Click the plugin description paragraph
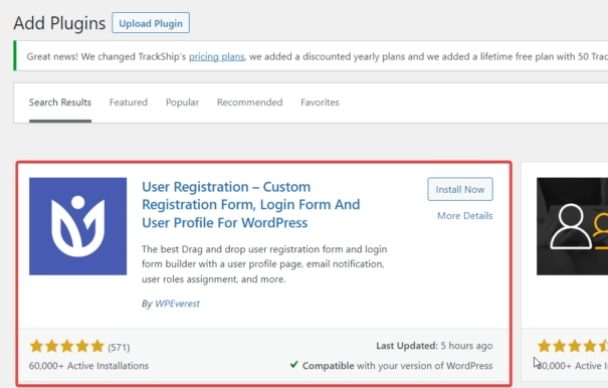The height and width of the screenshot is (388, 608). click(x=264, y=264)
